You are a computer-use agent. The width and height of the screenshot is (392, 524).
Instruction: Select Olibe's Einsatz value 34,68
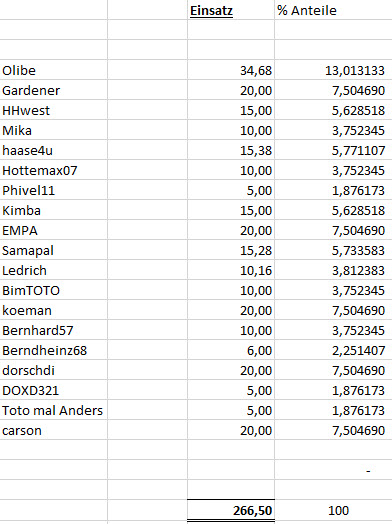(x=231, y=70)
